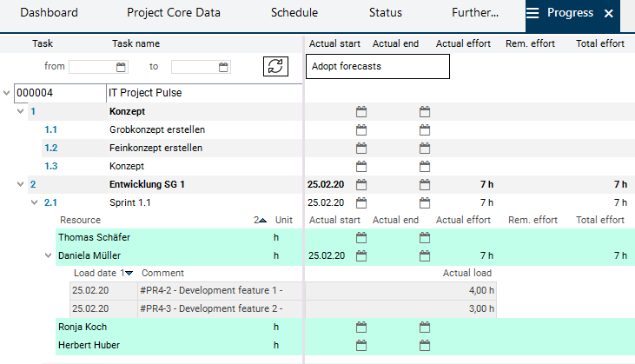635x364 pixels.
Task: Open Actual start calendar for Ronja Koch
Action: click(x=361, y=327)
